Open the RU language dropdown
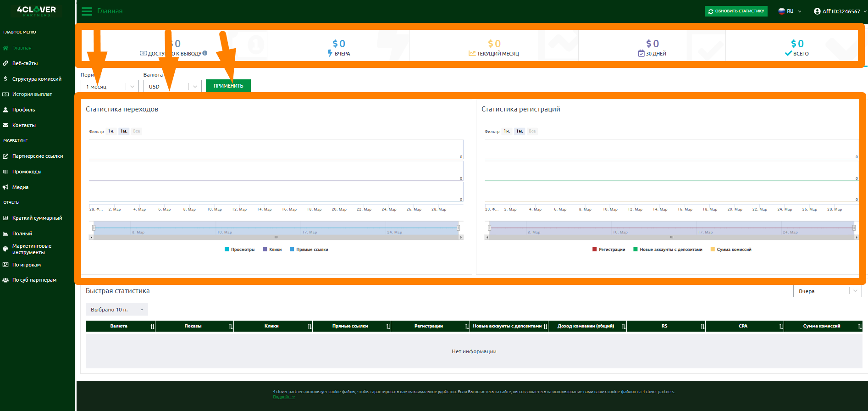This screenshot has width=868, height=411. 790,11
